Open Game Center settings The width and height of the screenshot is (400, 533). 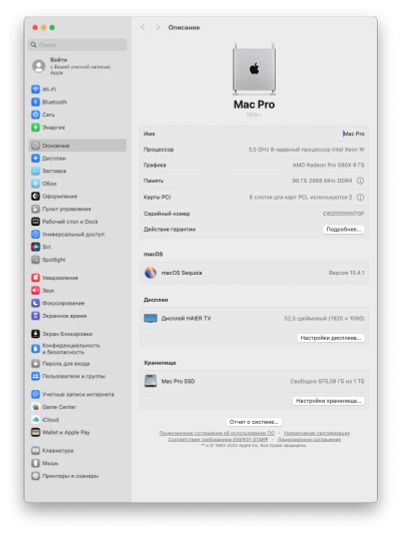pyautogui.click(x=54, y=407)
